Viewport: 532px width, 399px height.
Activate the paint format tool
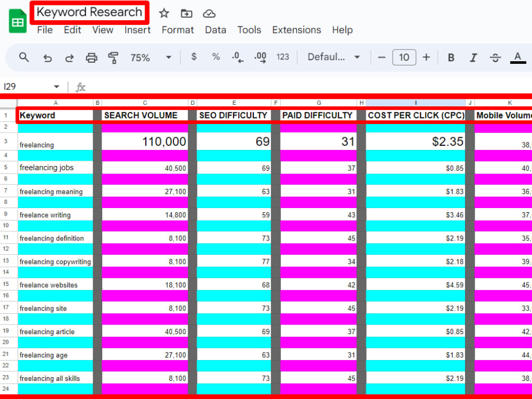pos(113,57)
